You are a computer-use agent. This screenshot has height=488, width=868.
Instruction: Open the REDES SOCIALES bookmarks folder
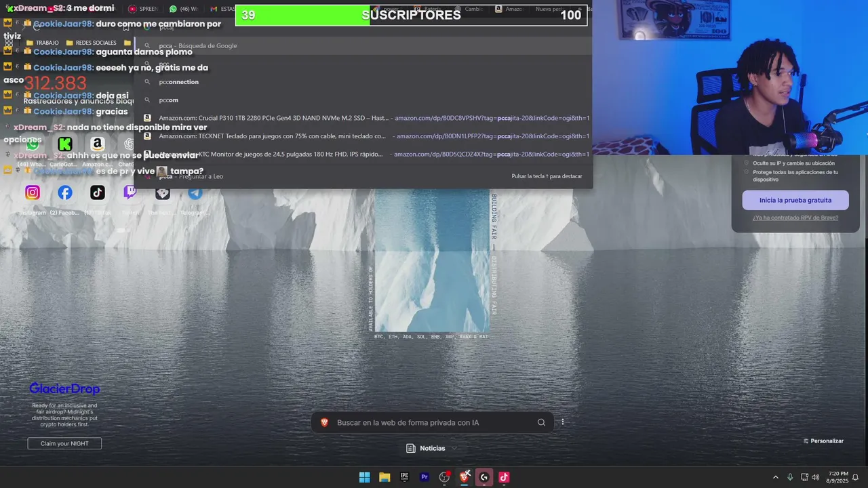(x=91, y=43)
